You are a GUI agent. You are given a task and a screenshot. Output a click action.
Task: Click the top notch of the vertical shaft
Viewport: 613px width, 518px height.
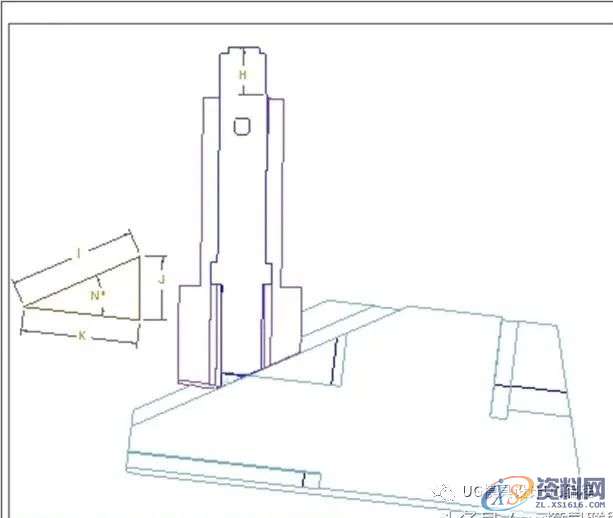[x=241, y=48]
